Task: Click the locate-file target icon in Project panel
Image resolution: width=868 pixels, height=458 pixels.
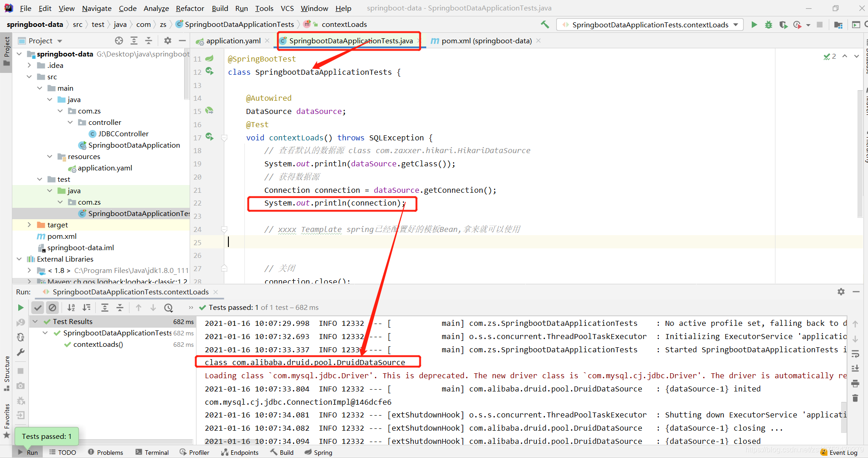Action: tap(119, 41)
